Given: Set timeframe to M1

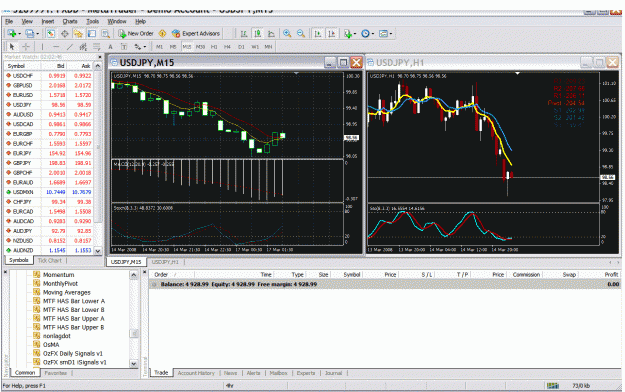Looking at the screenshot, I should pos(159,47).
